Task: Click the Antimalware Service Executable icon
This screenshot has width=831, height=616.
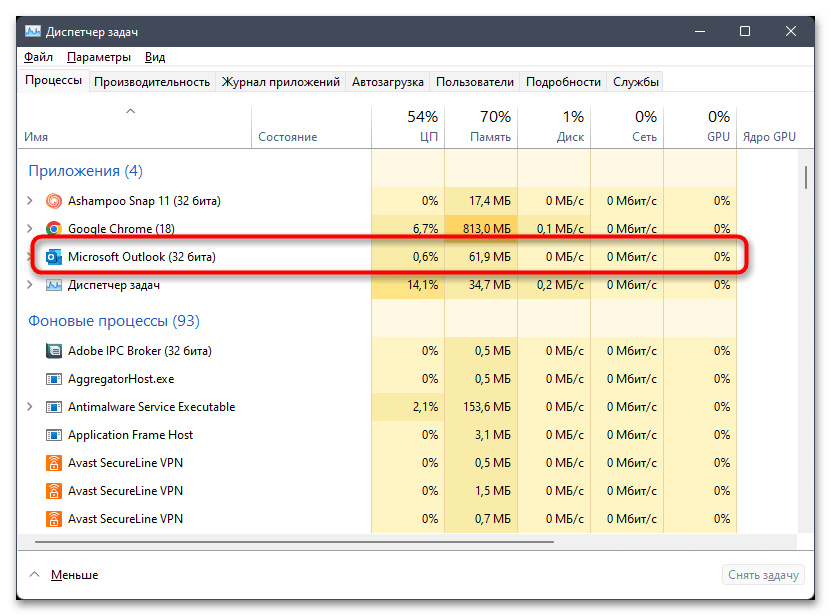Action: click(54, 407)
